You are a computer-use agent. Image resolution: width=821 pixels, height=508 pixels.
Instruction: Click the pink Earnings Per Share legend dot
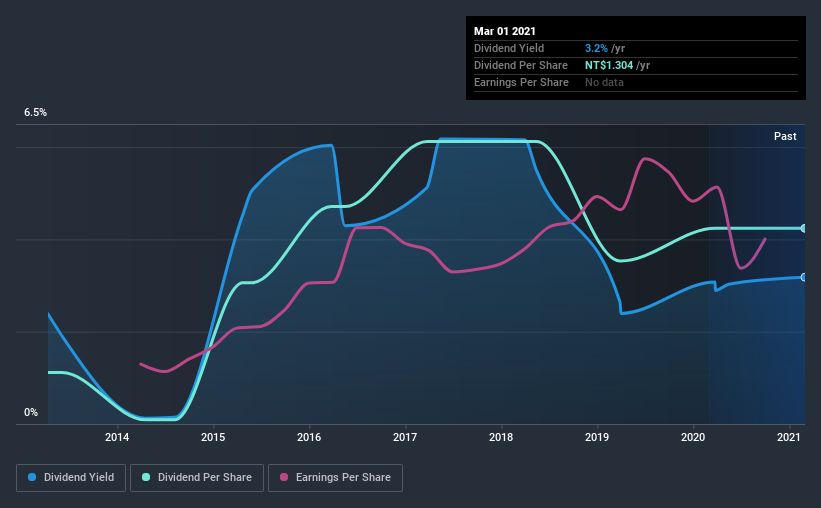284,477
